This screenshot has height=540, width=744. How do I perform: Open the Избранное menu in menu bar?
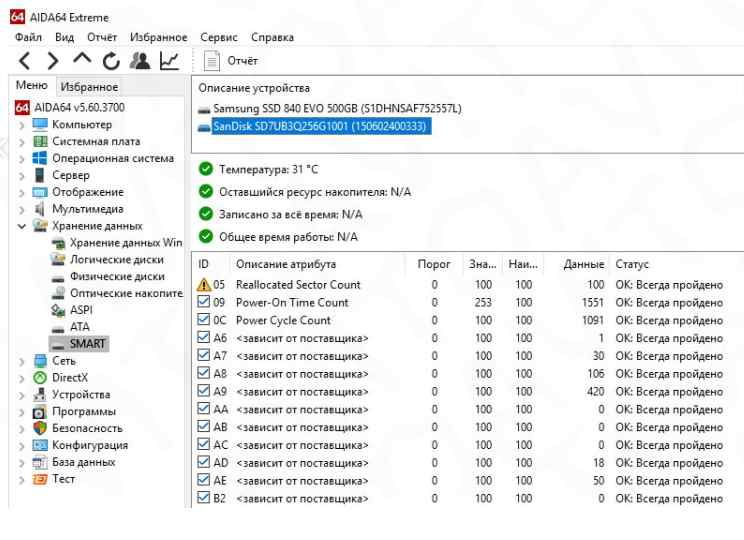point(158,37)
